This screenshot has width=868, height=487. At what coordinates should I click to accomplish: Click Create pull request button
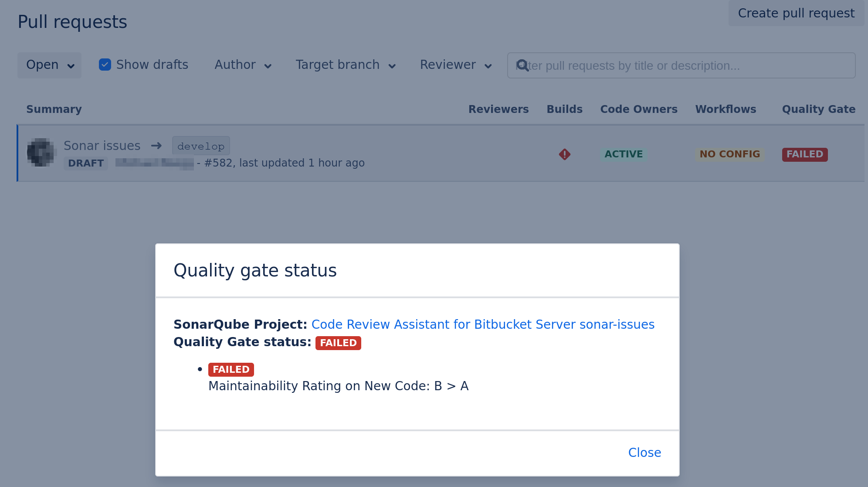point(796,13)
